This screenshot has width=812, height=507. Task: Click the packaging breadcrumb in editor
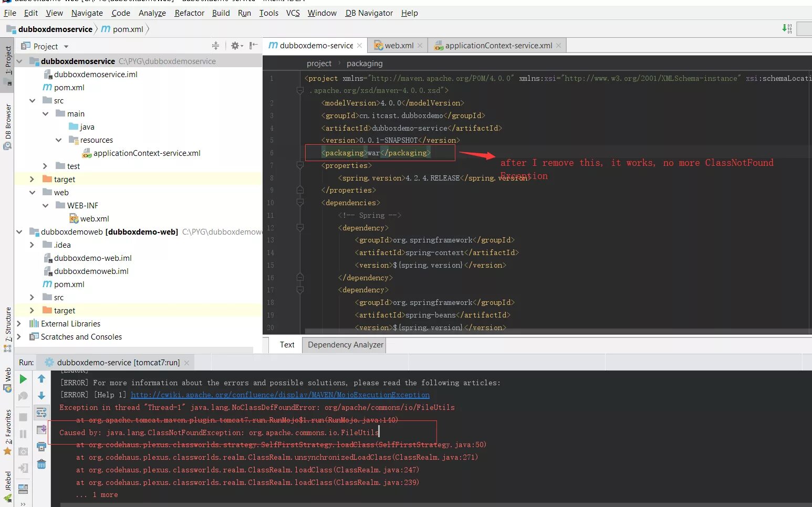365,64
